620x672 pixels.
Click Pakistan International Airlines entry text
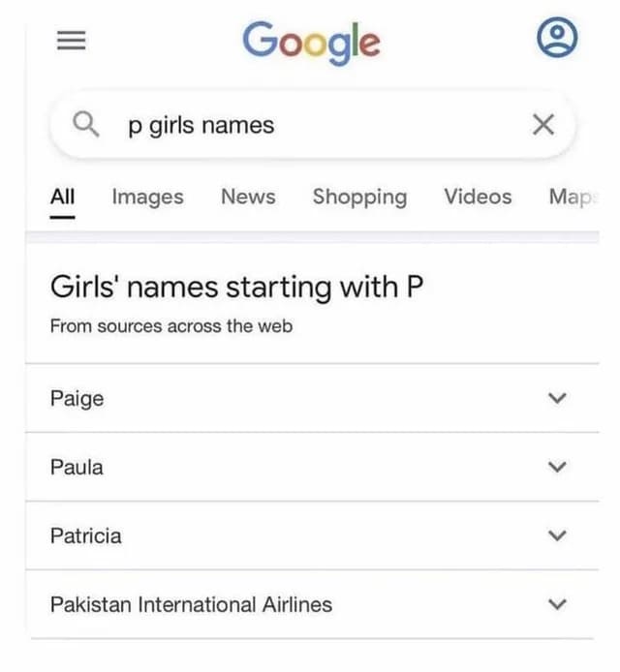pyautogui.click(x=191, y=605)
